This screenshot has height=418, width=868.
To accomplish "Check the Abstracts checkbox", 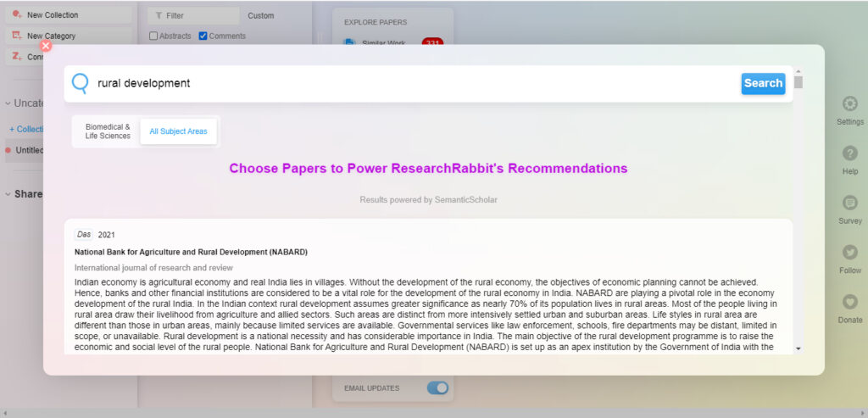I will click(153, 36).
